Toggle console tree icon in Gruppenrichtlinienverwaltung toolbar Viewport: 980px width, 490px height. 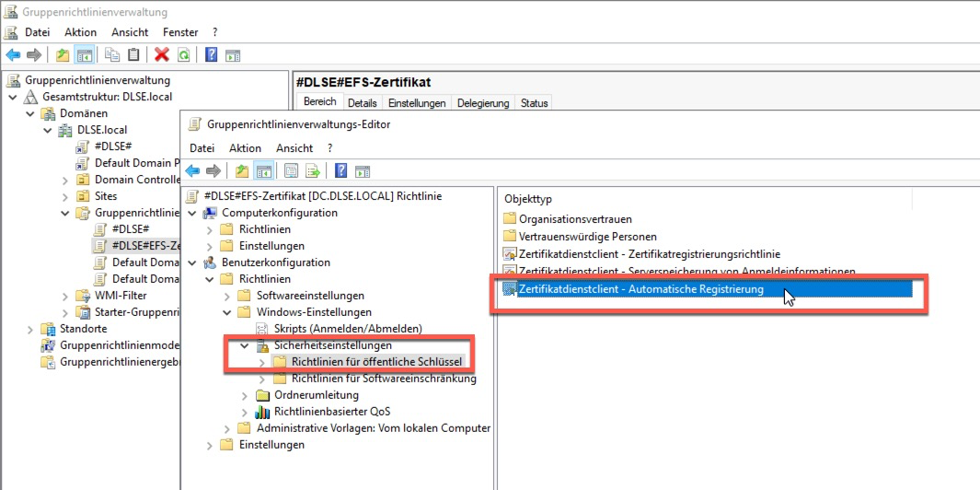click(84, 55)
